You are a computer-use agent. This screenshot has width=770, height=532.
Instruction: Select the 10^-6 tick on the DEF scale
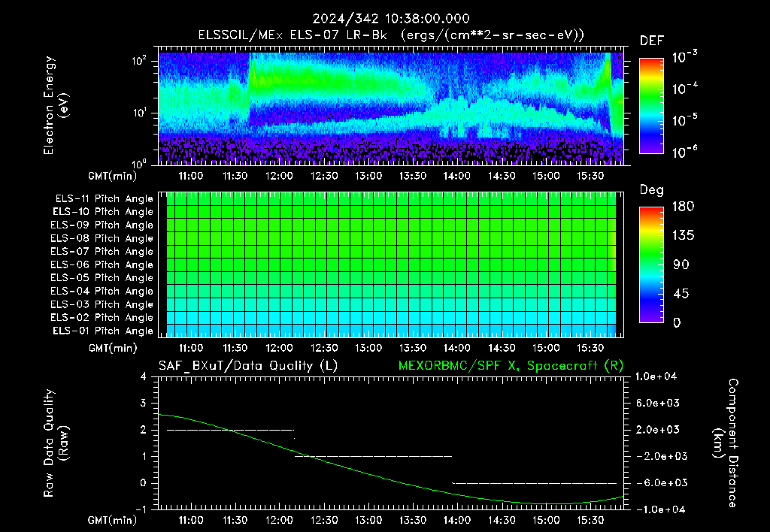coord(684,152)
